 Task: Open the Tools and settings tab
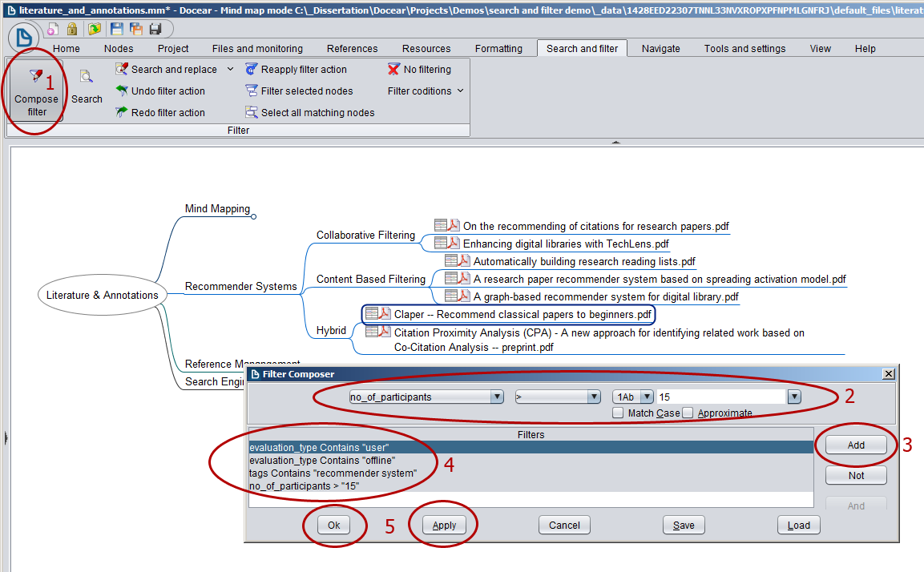tap(744, 48)
